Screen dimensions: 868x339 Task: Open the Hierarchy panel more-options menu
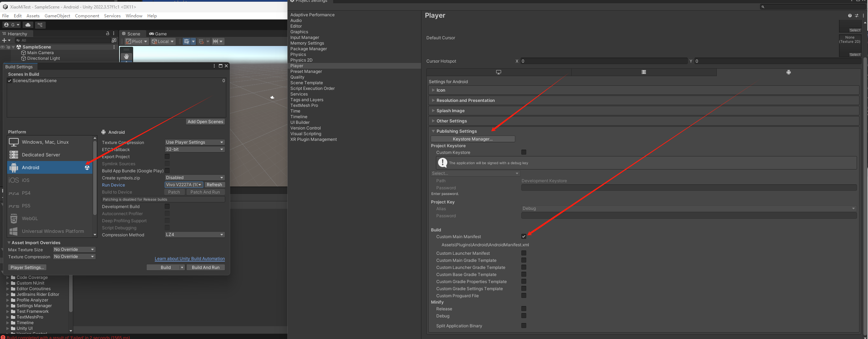click(114, 33)
